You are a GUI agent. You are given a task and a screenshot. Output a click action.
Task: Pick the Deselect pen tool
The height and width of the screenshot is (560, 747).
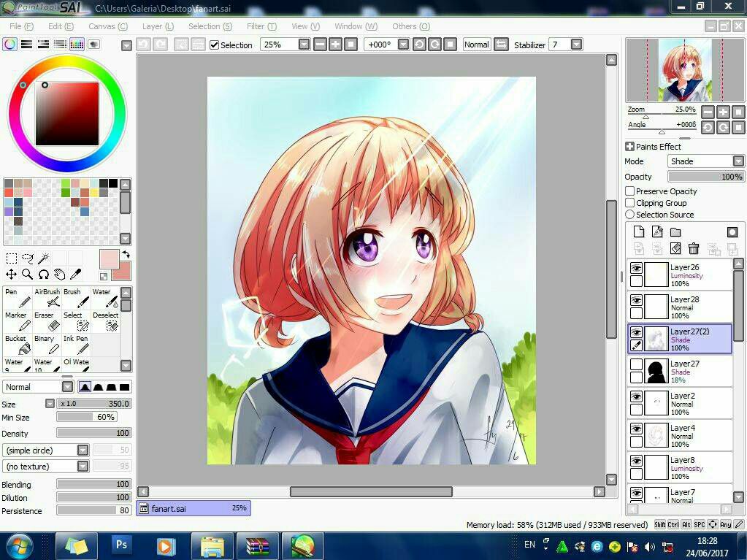point(106,321)
